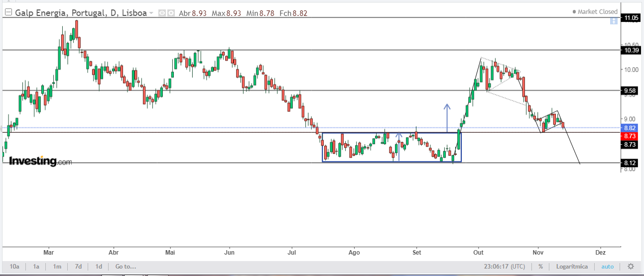Click the Min 8.78 low value
Viewport: 644px width, 276px height.
click(x=260, y=13)
